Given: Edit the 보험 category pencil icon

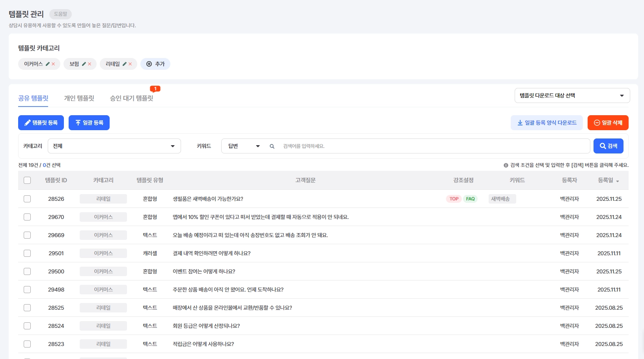Looking at the screenshot, I should (84, 64).
